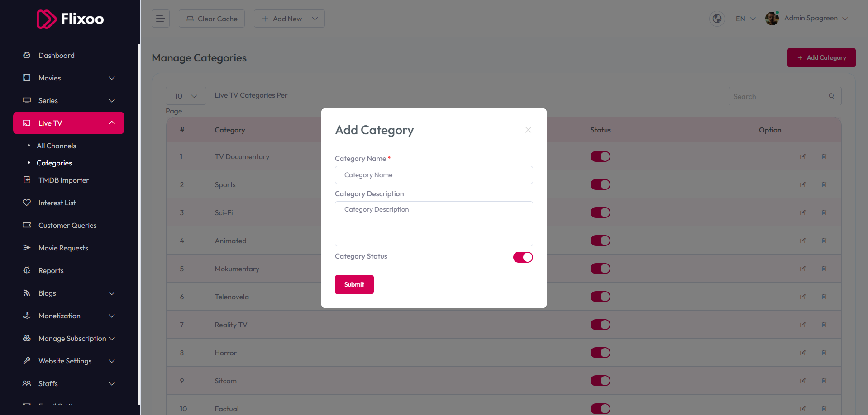Expand the Movies sidebar menu
The height and width of the screenshot is (415, 868).
(69, 78)
